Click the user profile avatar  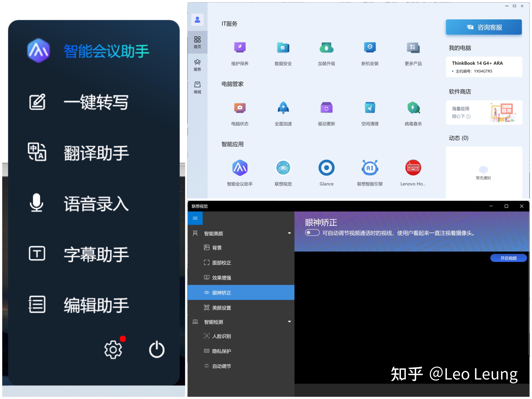click(197, 20)
